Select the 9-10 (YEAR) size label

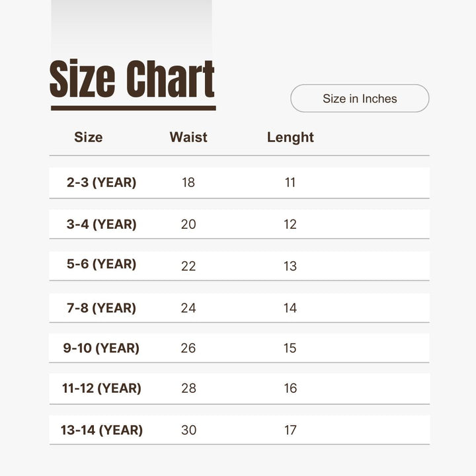[101, 348]
